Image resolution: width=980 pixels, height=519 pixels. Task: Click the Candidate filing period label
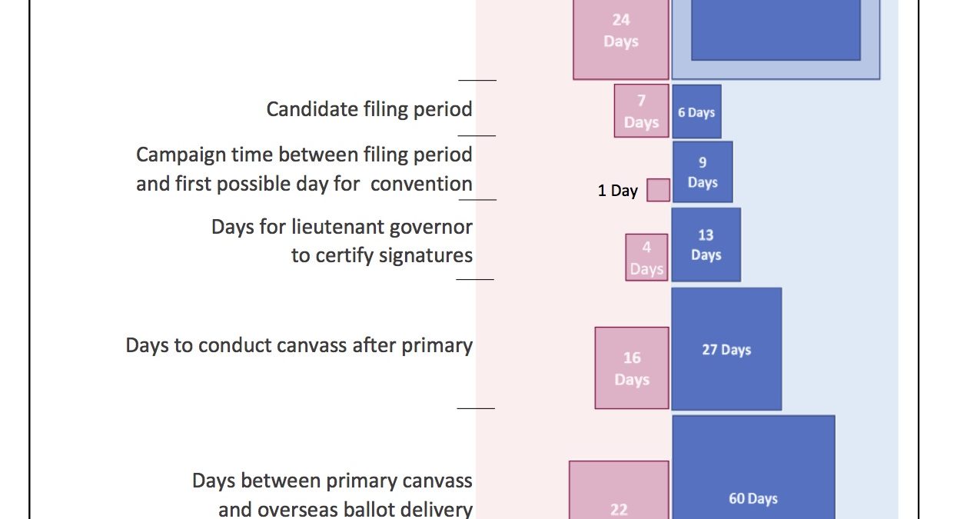tap(369, 109)
